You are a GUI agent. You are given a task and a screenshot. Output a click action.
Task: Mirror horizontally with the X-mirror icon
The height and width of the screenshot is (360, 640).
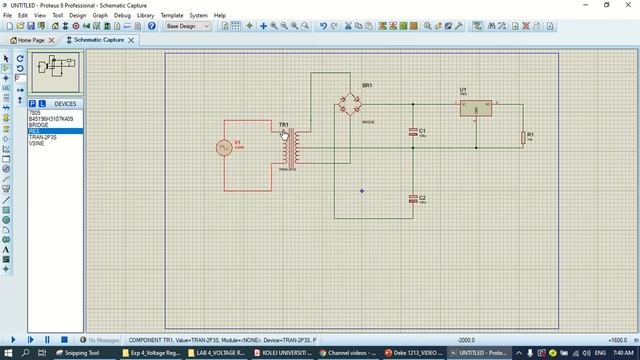(20, 90)
